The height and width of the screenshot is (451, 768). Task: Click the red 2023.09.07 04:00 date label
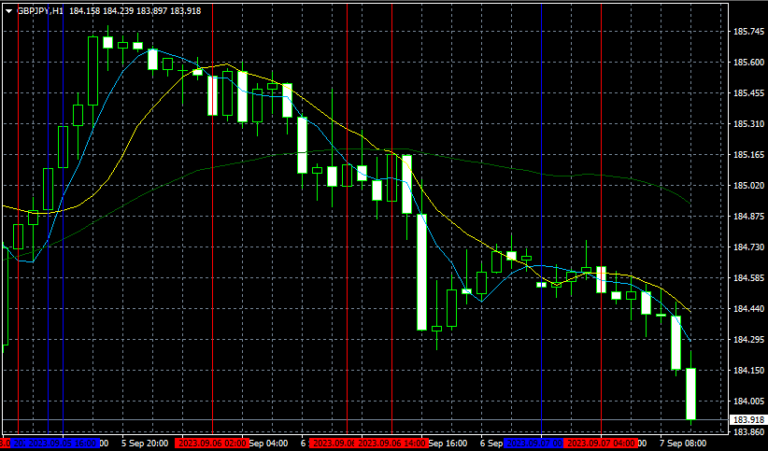(x=601, y=443)
